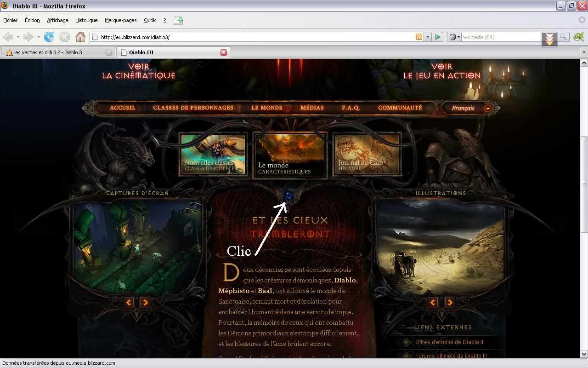Image resolution: width=588 pixels, height=368 pixels.
Task: Click the ET LES CIEUX TREMBLERONT heading
Action: [x=290, y=227]
